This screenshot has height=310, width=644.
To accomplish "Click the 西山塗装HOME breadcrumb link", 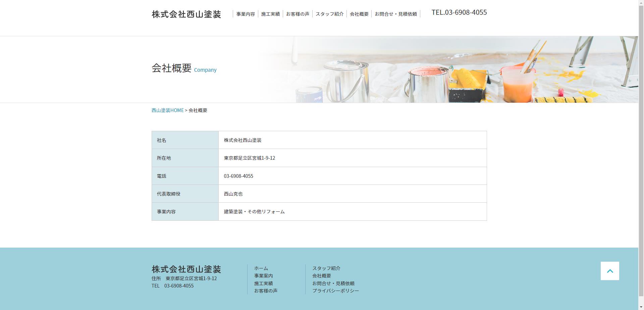I will click(167, 110).
